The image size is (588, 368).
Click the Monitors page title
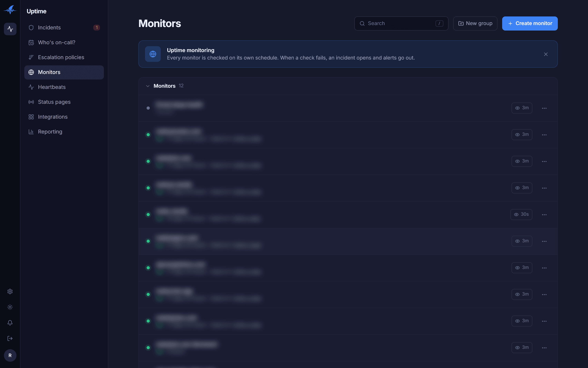[x=160, y=23]
